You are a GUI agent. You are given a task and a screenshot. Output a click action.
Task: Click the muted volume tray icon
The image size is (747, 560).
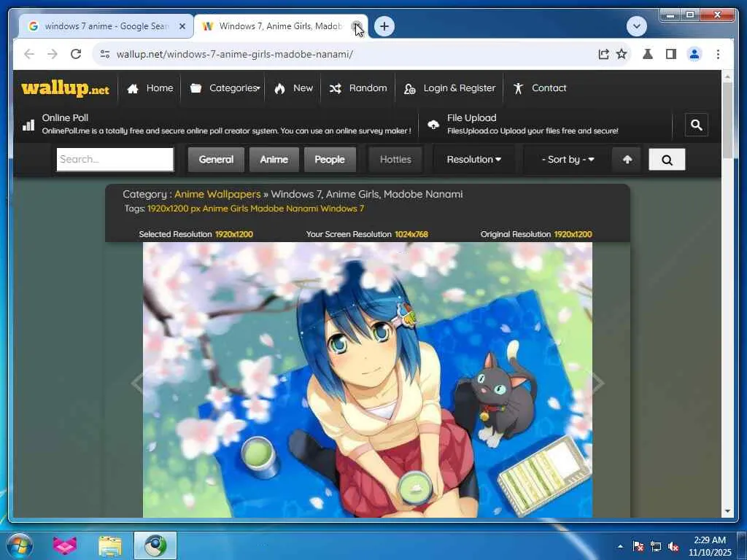pos(673,547)
